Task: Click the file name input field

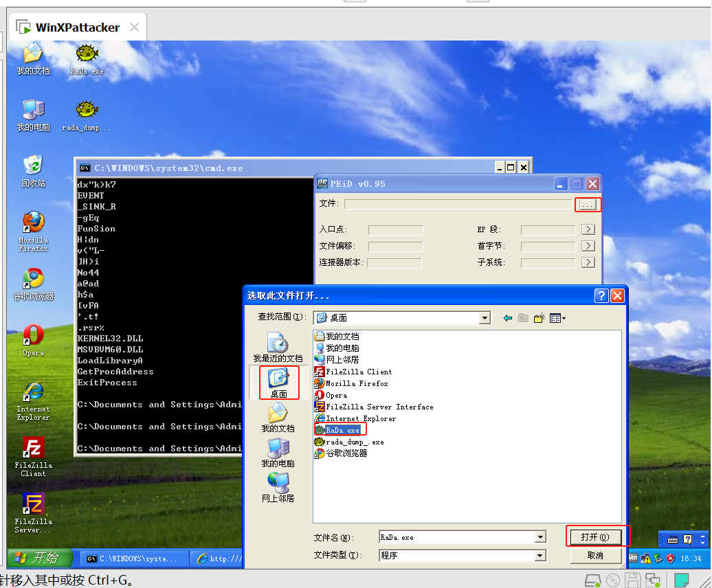Action: click(457, 538)
